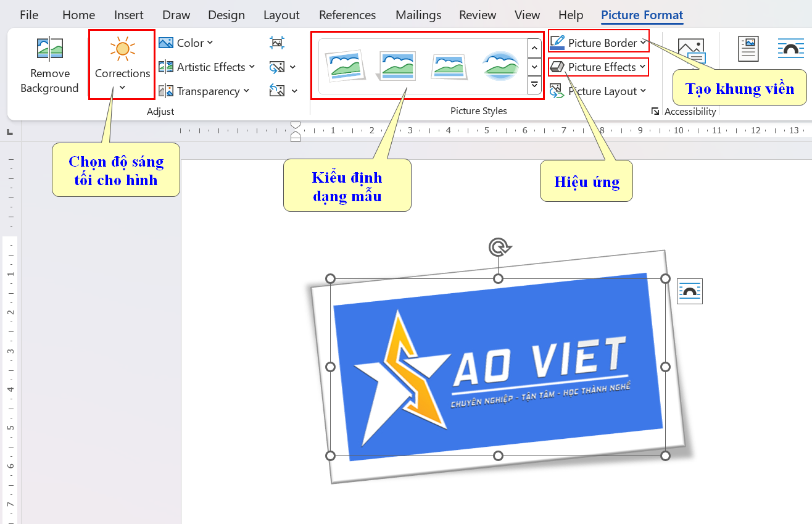Open the Color dropdown in Adjust
This screenshot has width=812, height=524.
(x=186, y=43)
